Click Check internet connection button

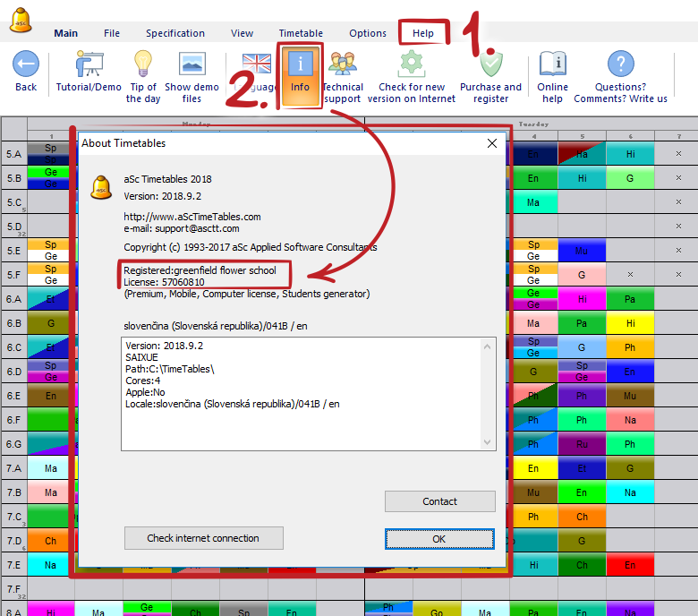point(203,538)
